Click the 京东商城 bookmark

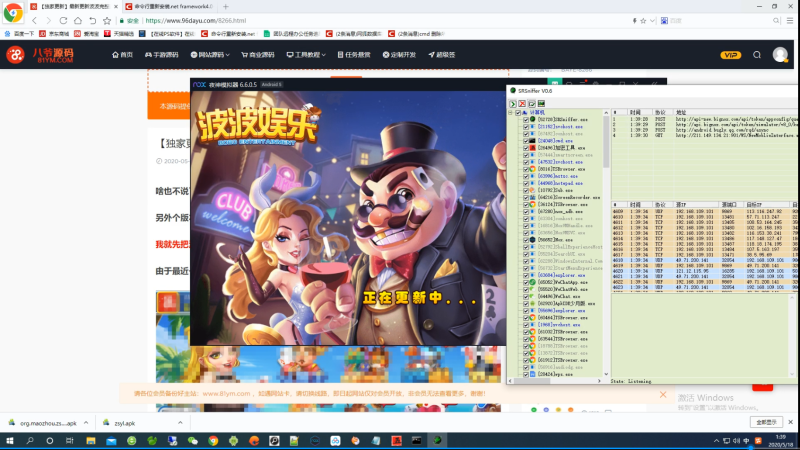[54, 34]
